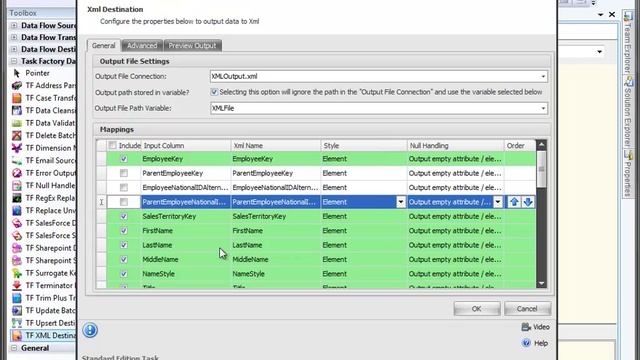The image size is (640, 360).
Task: Open the Properties side tab
Action: [x=628, y=174]
